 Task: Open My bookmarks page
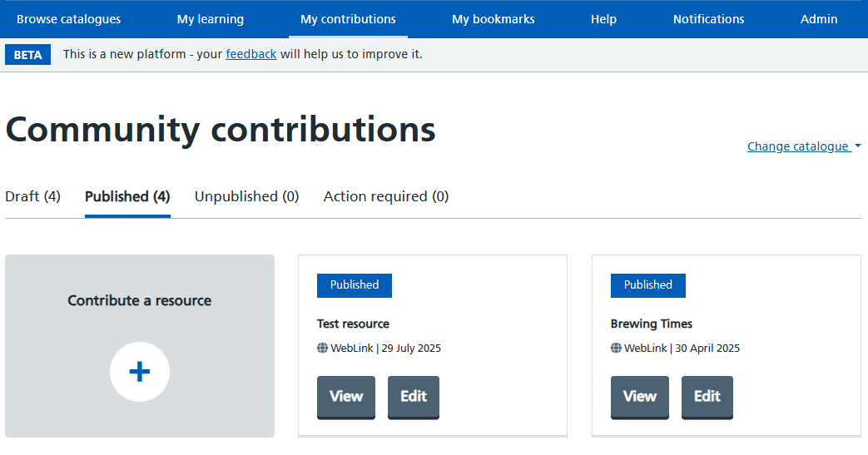[494, 19]
